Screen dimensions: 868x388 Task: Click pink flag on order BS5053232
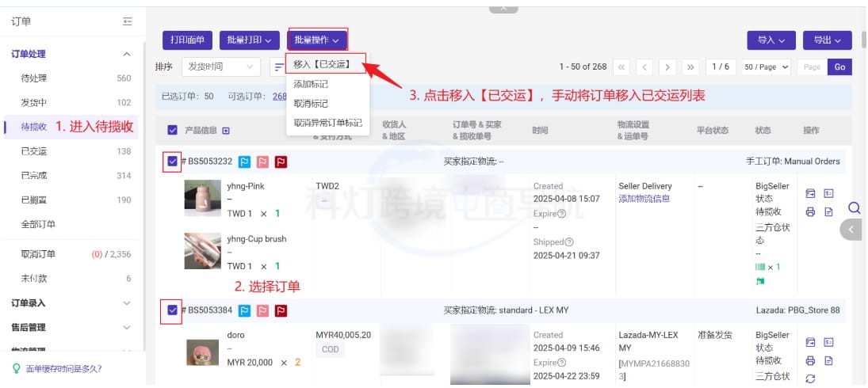tap(262, 162)
